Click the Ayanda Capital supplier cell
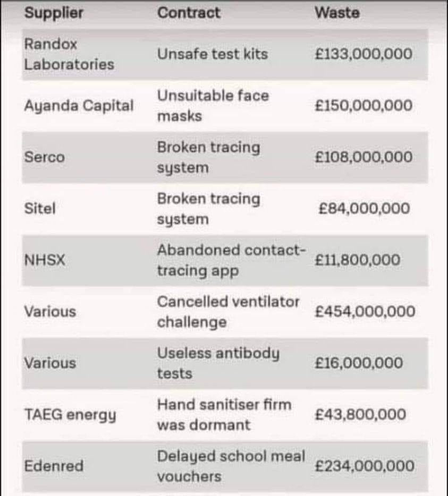Viewport: 448px width, 496px height. click(x=79, y=106)
